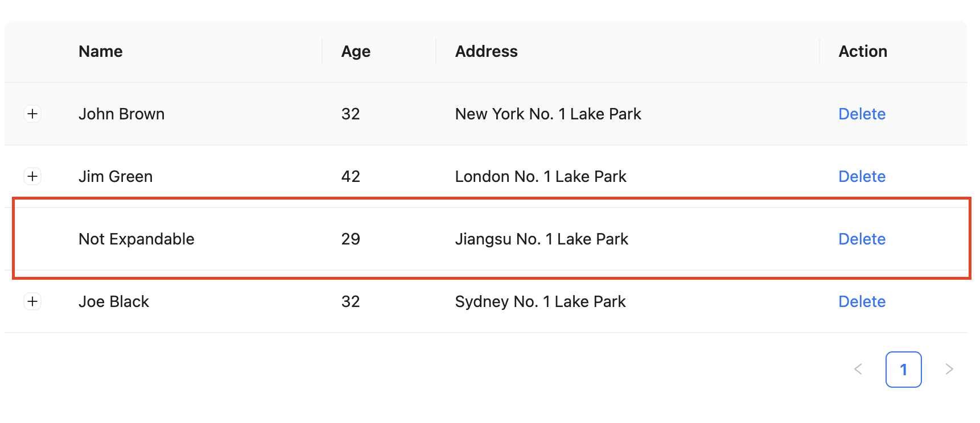
Task: Delete the John Brown entry
Action: [x=862, y=114]
